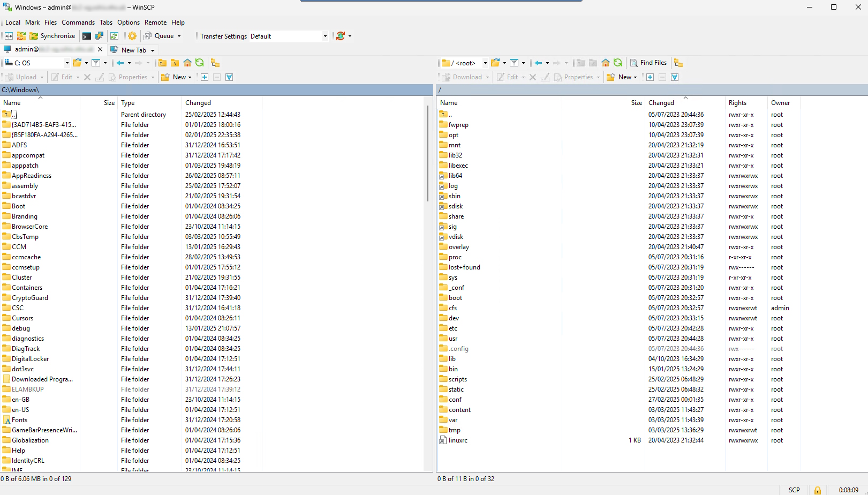This screenshot has height=495, width=868.
Task: Go back in local panel history
Action: coord(120,63)
